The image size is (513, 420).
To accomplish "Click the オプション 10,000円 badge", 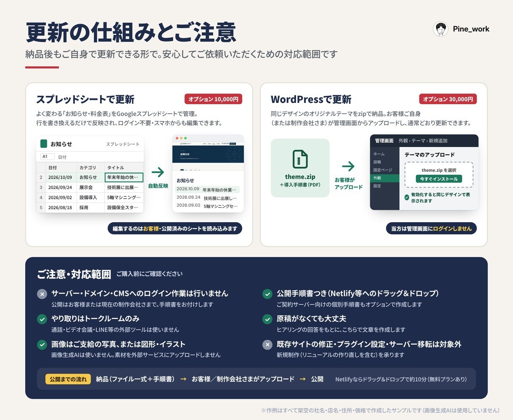I will pyautogui.click(x=213, y=99).
